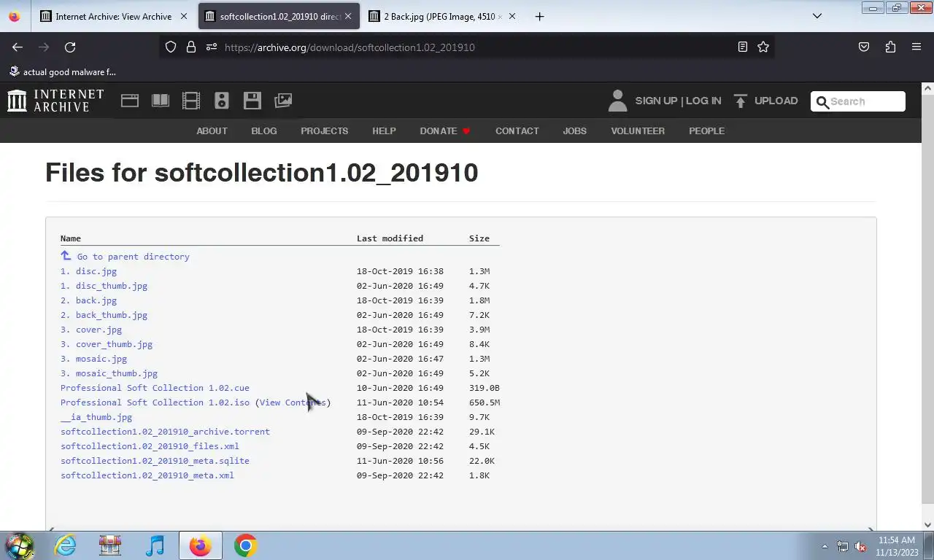
Task: Open the Texts book icon
Action: click(161, 101)
